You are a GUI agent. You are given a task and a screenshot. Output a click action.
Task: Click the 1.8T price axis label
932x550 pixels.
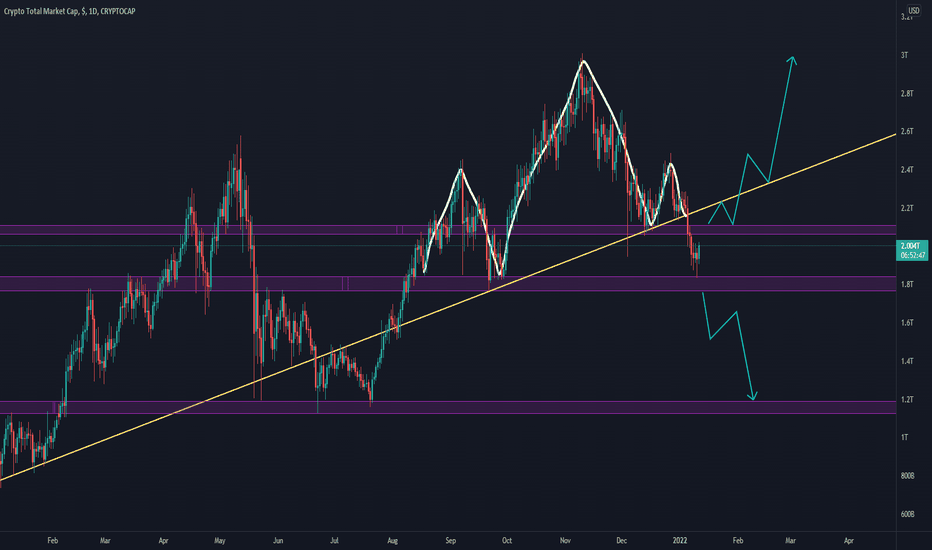pyautogui.click(x=906, y=284)
